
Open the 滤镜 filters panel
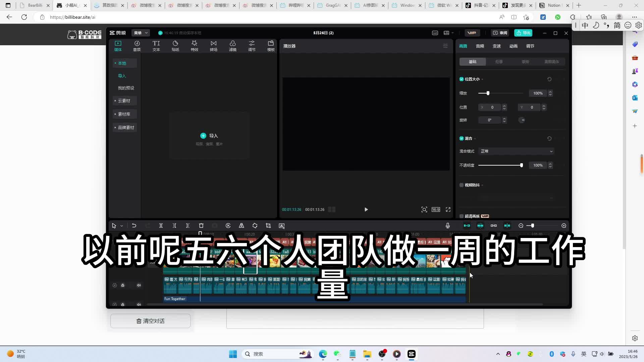(x=232, y=46)
